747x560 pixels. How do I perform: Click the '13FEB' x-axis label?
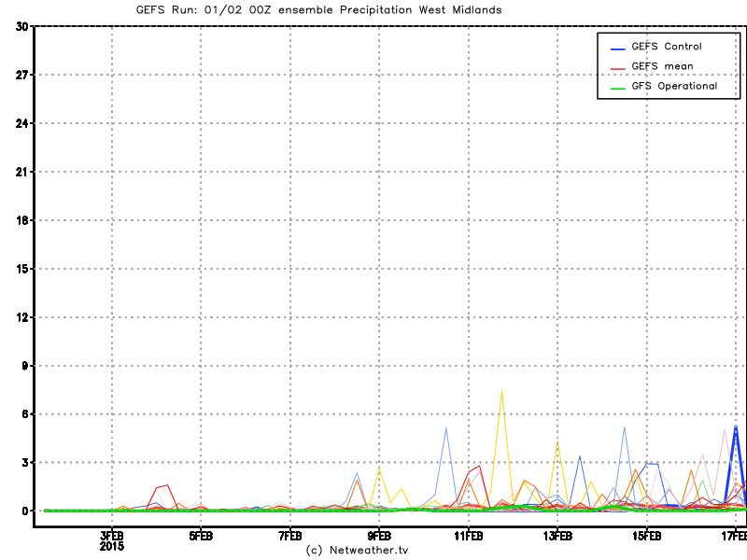(557, 536)
